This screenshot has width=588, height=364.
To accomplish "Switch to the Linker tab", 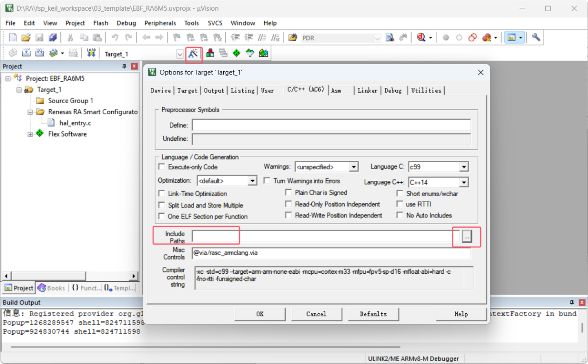I will [x=367, y=90].
